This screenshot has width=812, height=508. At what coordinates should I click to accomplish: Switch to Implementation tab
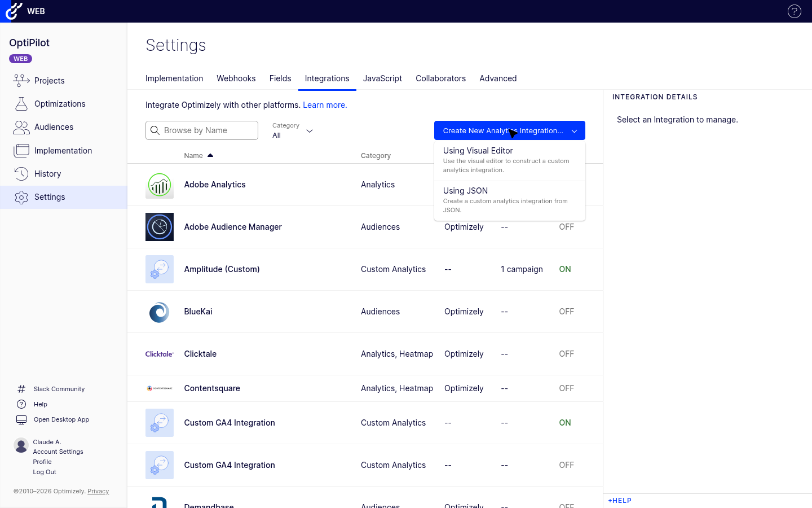click(x=174, y=78)
